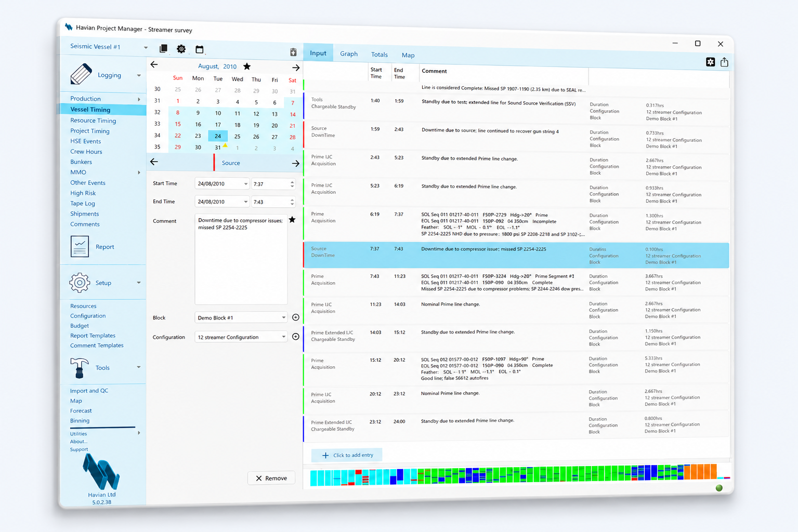Switch to the Input tab

(x=318, y=53)
